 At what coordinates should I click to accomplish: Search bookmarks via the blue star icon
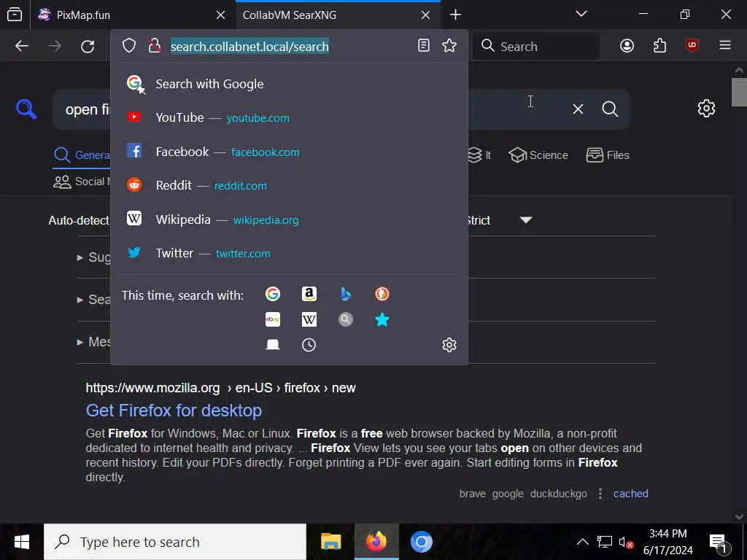point(382,319)
